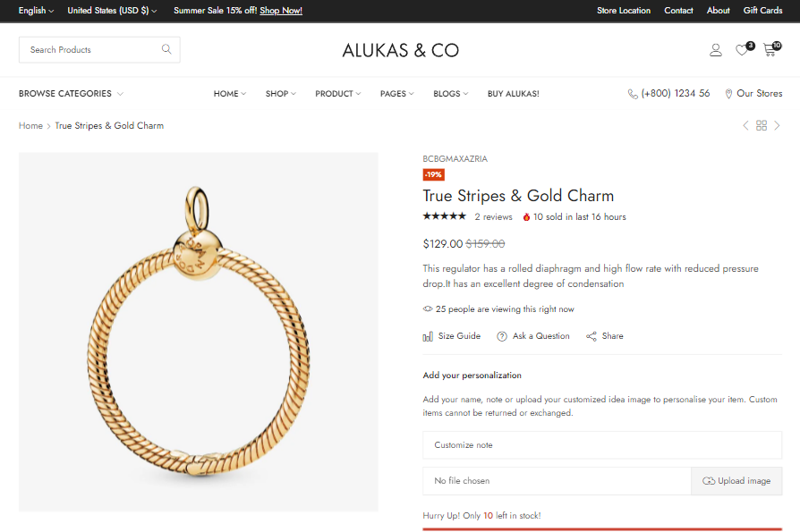Click the search magnifier icon
The height and width of the screenshot is (532, 800).
point(166,50)
